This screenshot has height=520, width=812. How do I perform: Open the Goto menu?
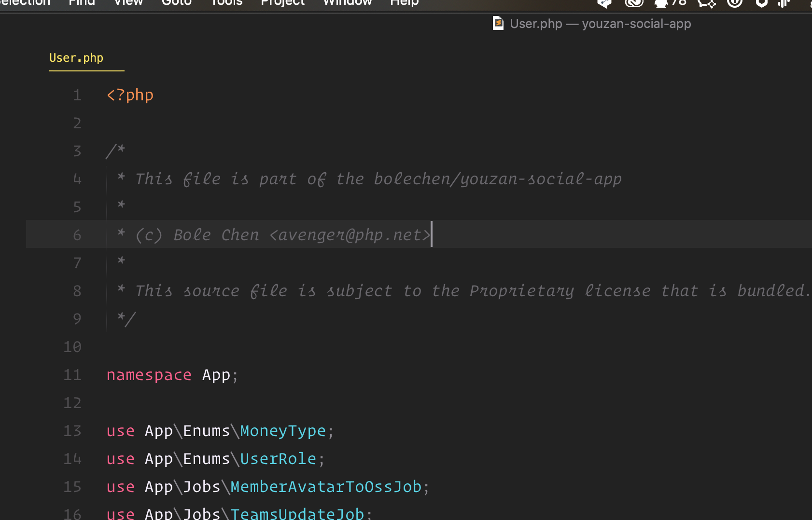[177, 3]
